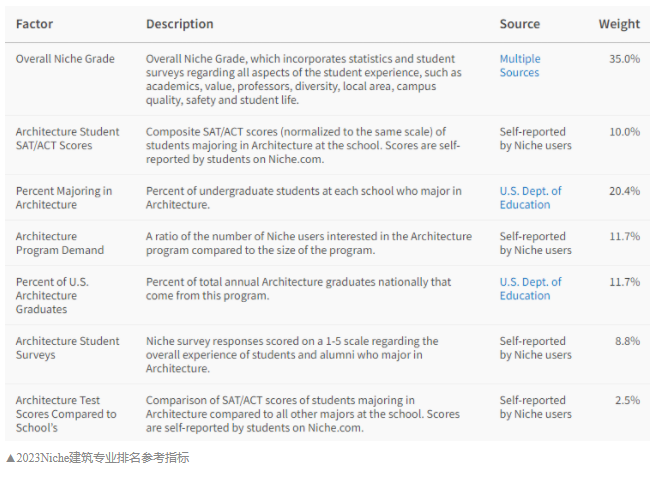Viewport: 671px width, 481px height.
Task: Click the 8.8% weight value
Action: coord(628,341)
